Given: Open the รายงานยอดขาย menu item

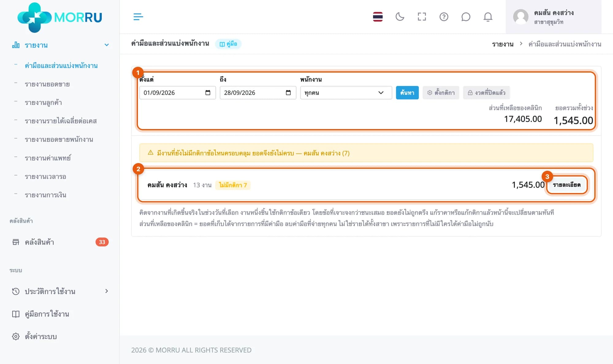Looking at the screenshot, I should pos(47,84).
